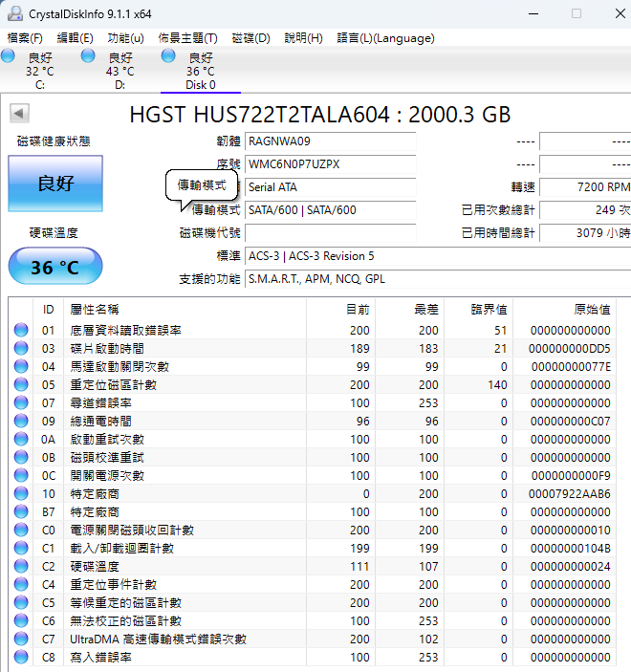The width and height of the screenshot is (631, 672).
Task: Select raw value 00007922AAB6
Action: [569, 493]
